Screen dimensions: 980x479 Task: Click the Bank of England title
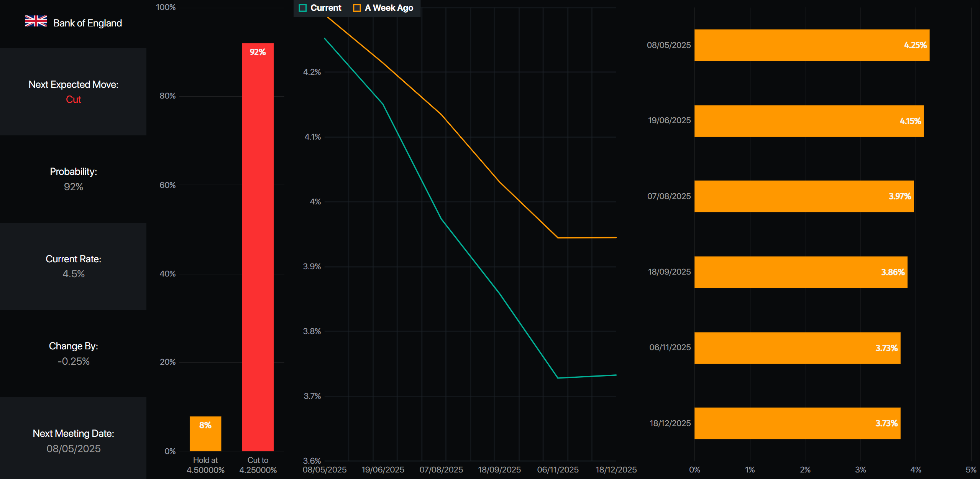pyautogui.click(x=87, y=23)
